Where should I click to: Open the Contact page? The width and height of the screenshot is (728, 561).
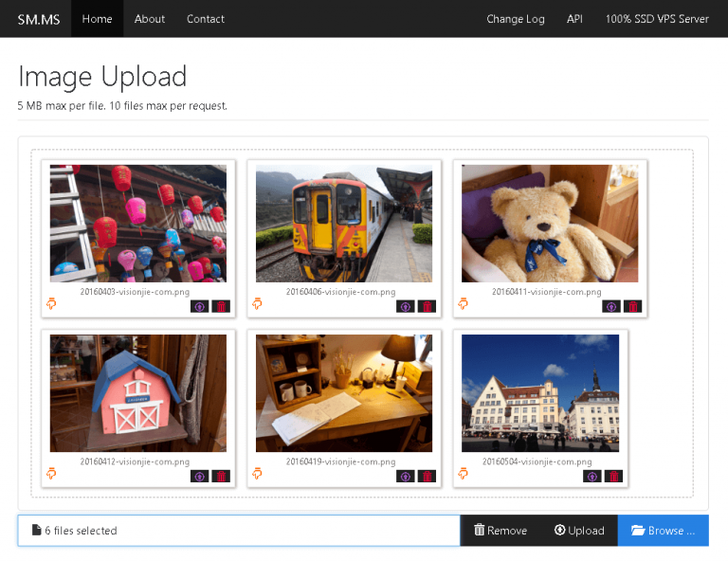click(205, 19)
